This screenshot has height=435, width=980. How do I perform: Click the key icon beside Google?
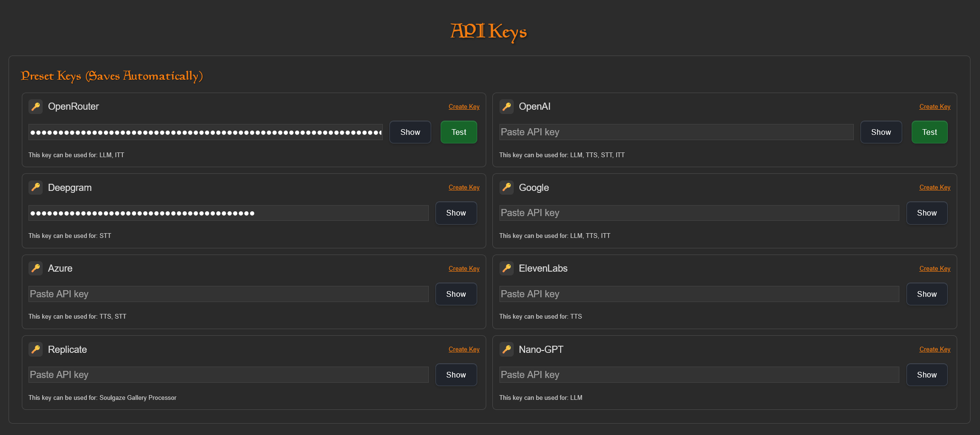[507, 188]
